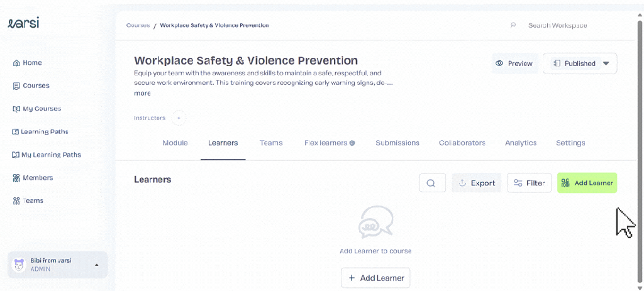
Task: Open the Published status dropdown
Action: 580,63
